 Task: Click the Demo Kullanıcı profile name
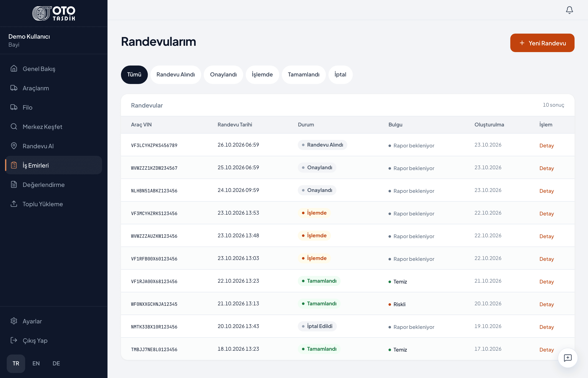(x=29, y=37)
